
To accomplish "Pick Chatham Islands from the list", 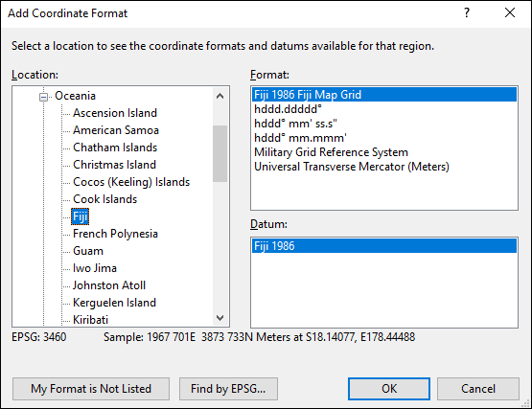I will point(115,148).
